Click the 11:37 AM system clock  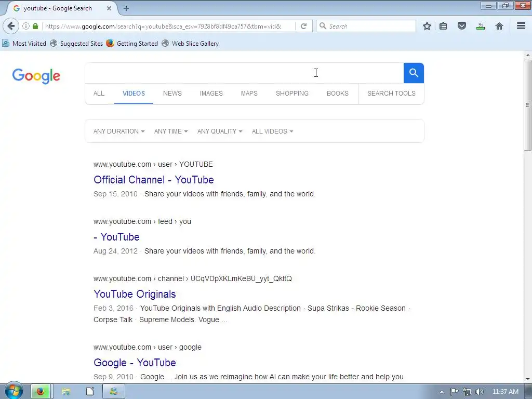pyautogui.click(x=505, y=392)
